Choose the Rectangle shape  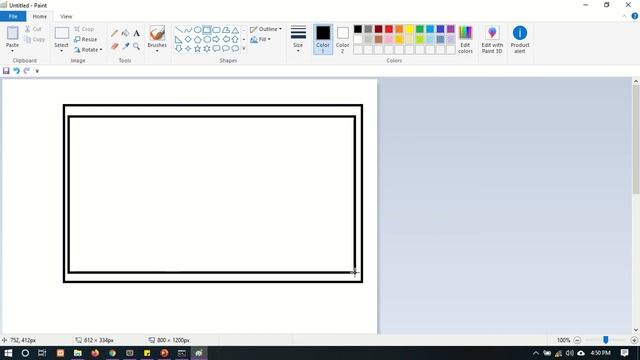pos(207,30)
